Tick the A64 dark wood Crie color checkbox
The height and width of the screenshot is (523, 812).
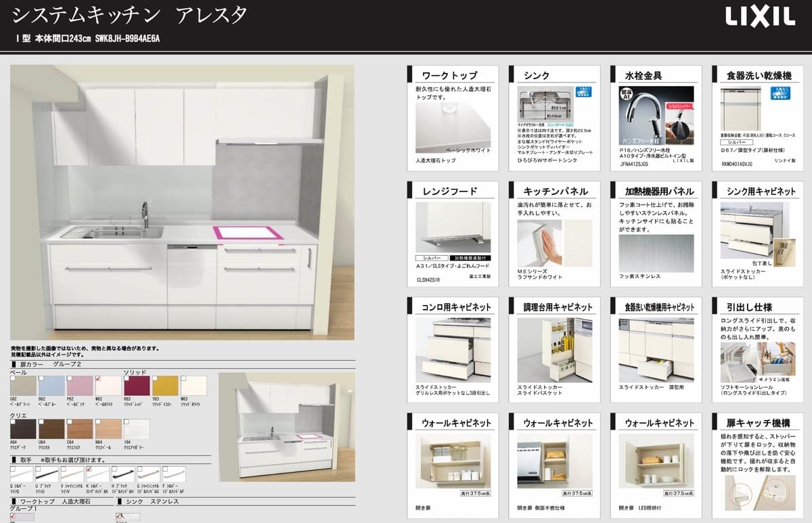13,422
